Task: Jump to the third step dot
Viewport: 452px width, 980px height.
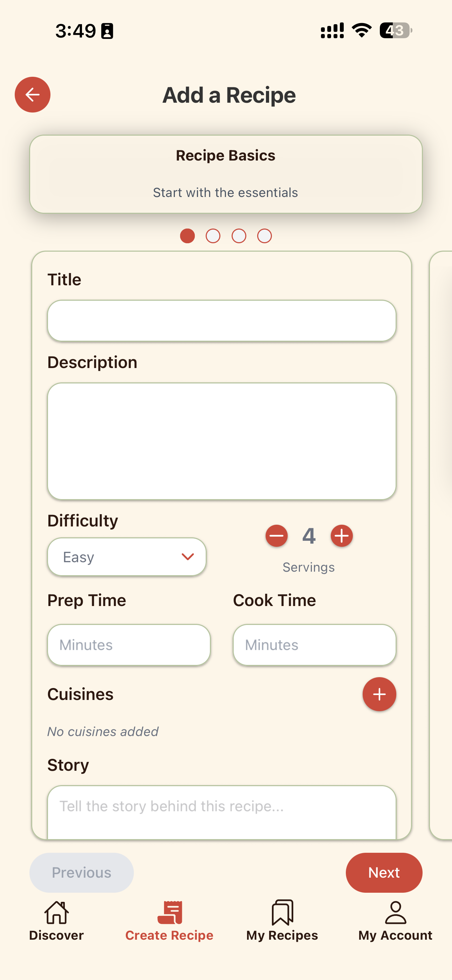Action: (x=239, y=236)
